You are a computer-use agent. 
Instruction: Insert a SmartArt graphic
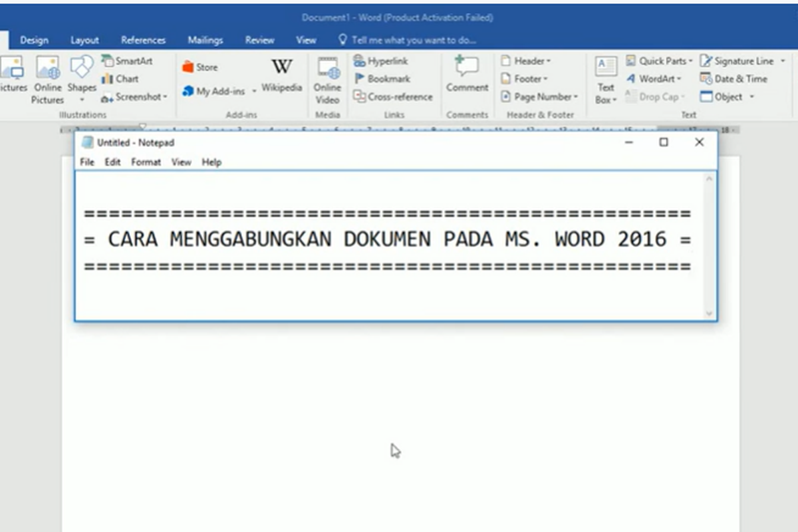[130, 61]
